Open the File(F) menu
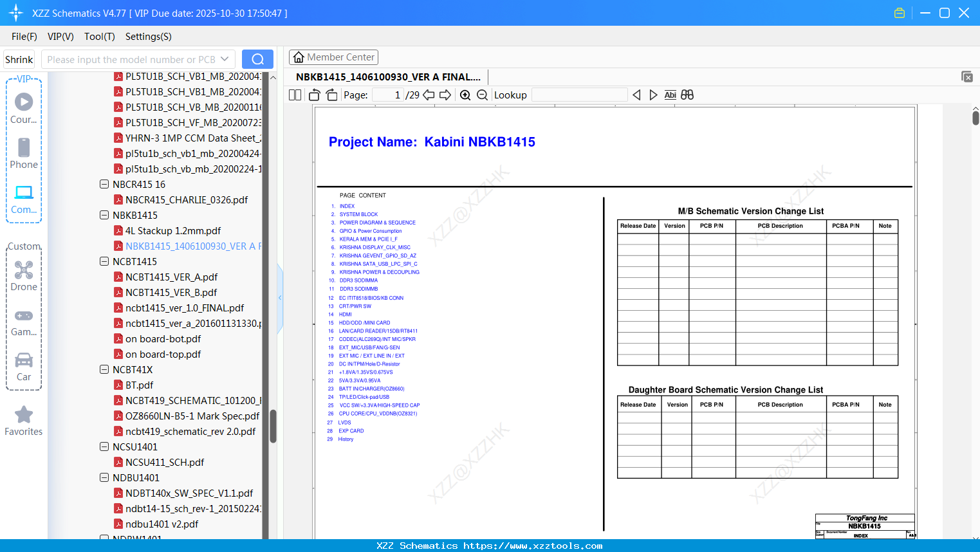The height and width of the screenshot is (552, 980). (x=24, y=37)
